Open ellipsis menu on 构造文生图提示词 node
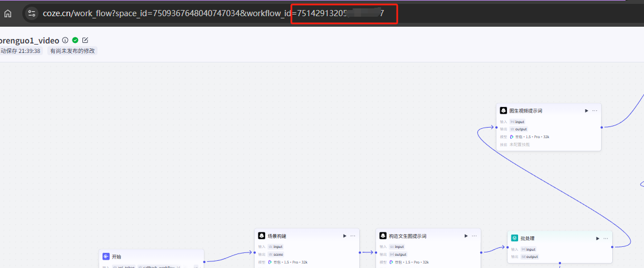Image resolution: width=644 pixels, height=268 pixels. 475,236
